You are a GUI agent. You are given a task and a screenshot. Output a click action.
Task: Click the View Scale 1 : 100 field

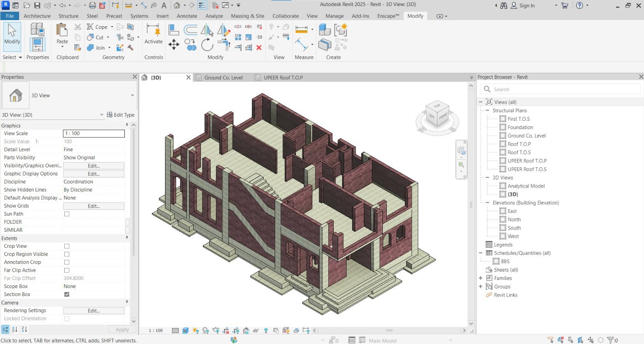(x=94, y=134)
